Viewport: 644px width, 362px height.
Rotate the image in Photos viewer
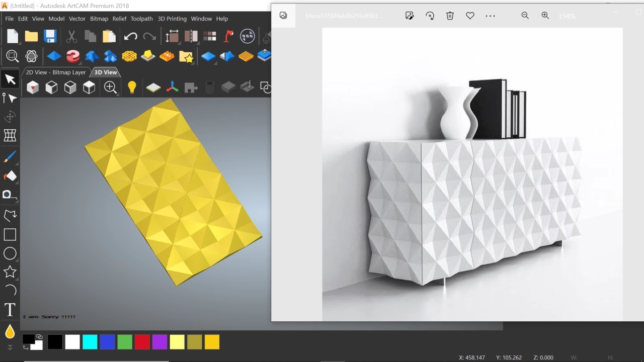click(430, 16)
